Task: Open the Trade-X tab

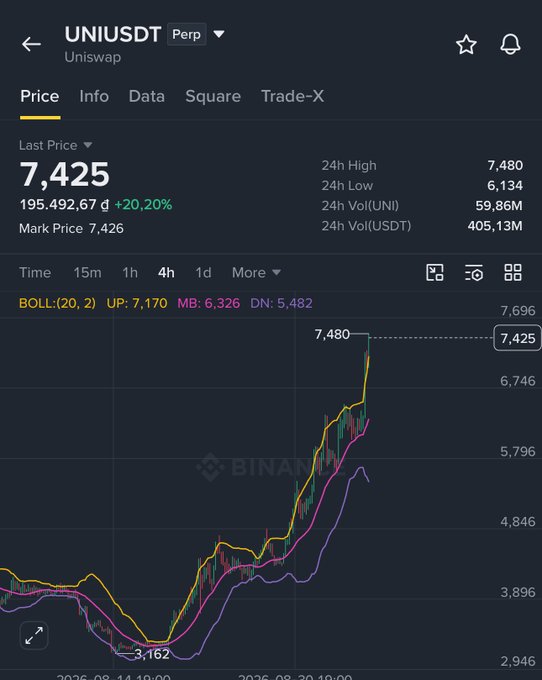Action: point(292,96)
